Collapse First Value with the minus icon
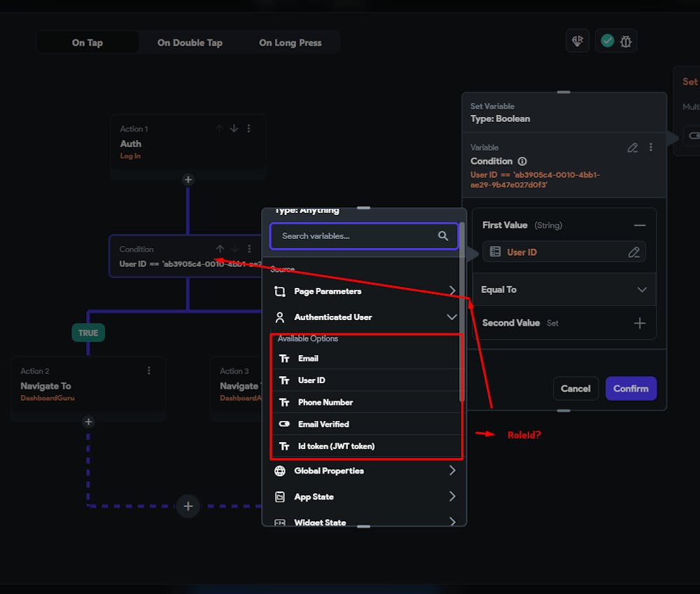Screen dimensions: 700x594 (x=640, y=226)
